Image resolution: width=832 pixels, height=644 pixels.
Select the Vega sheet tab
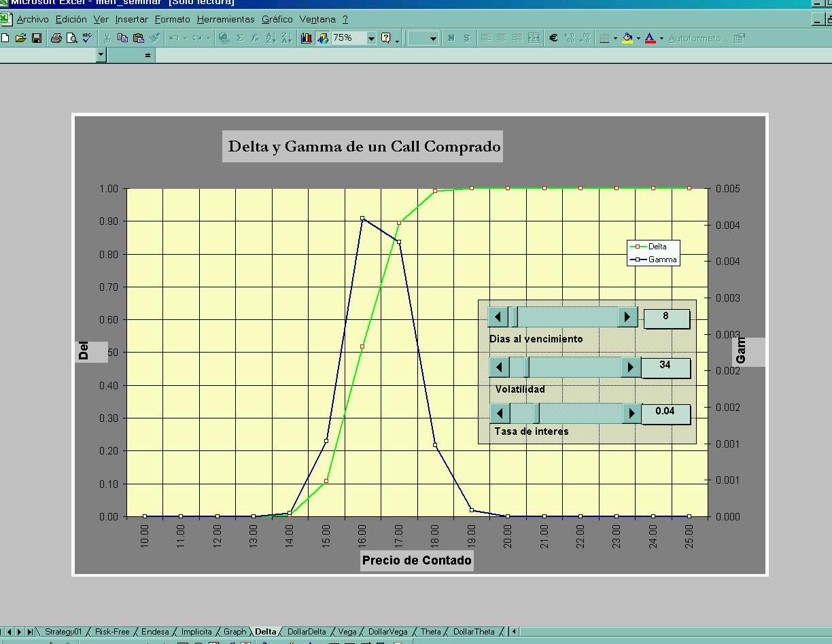tap(347, 632)
